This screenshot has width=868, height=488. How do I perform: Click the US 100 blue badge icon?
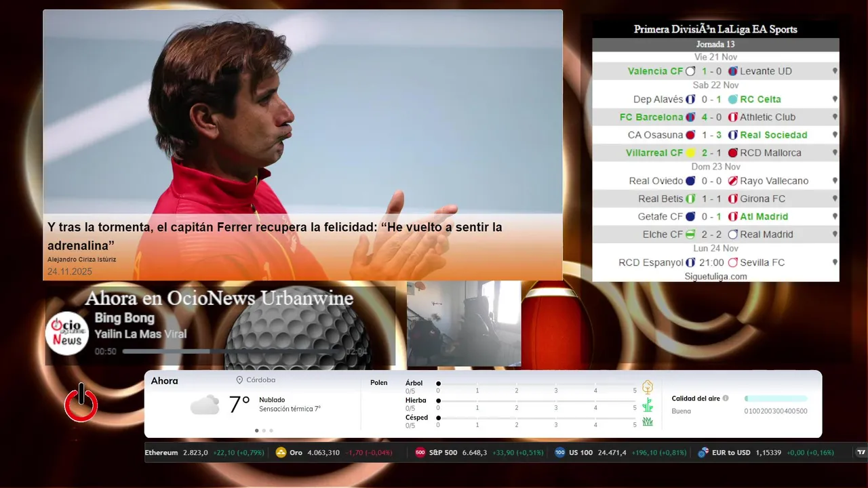560,453
